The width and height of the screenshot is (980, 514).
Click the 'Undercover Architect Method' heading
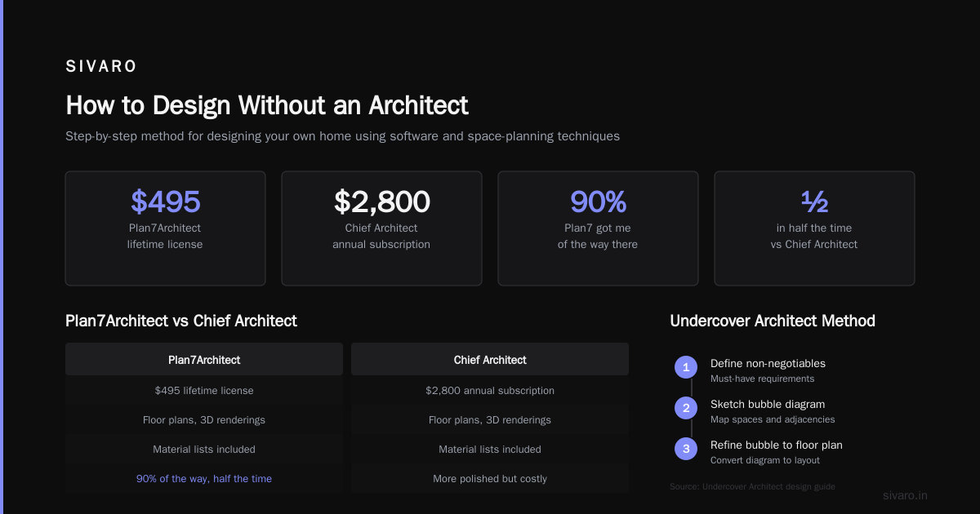[x=773, y=321]
